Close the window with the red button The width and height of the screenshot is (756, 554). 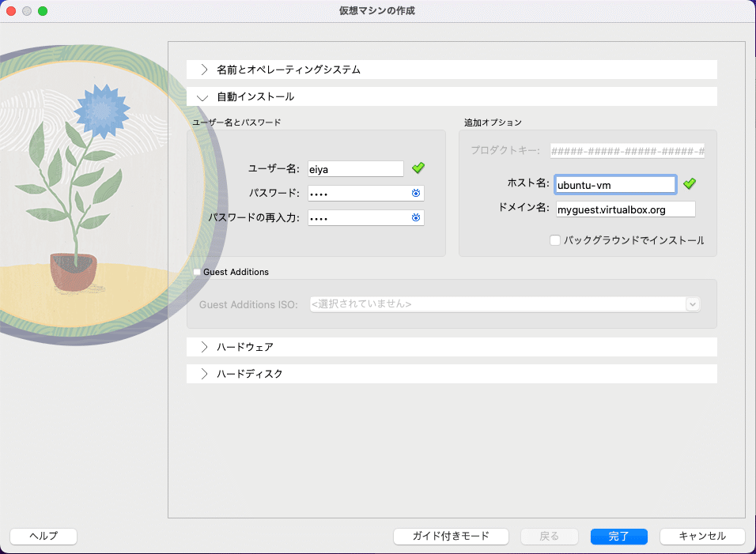coord(11,10)
